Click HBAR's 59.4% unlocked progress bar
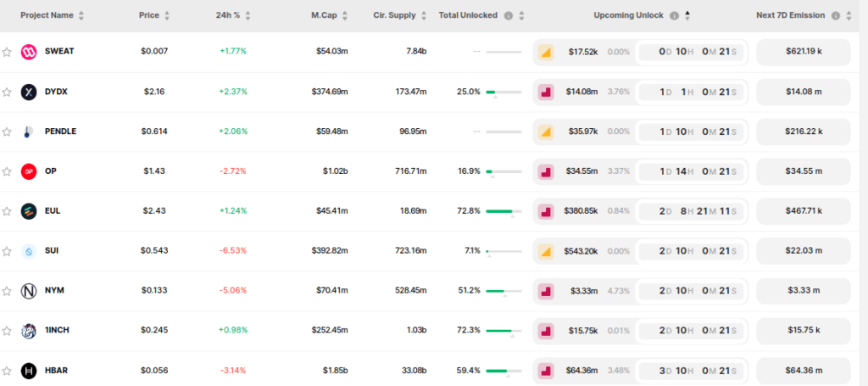 coord(504,371)
